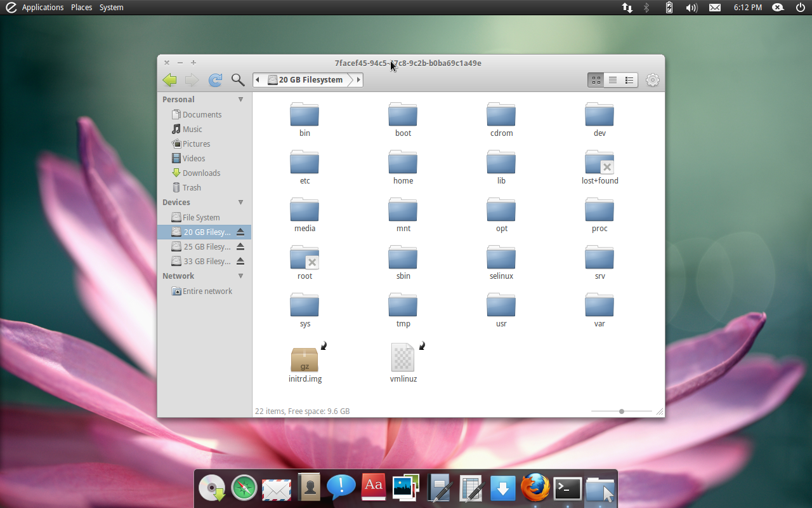Collapse the Personal sidebar section
Viewport: 812px width, 508px height.
point(240,100)
